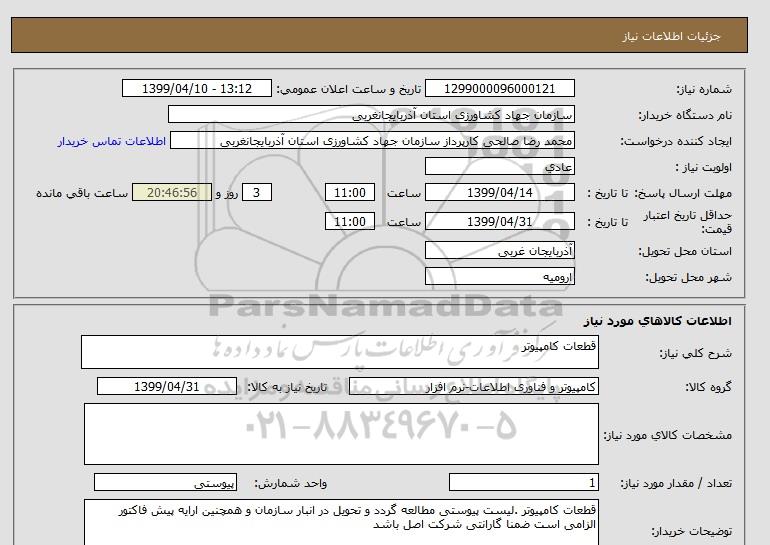770x545 pixels.
Task: Select the price validity date 1399/04/31
Action: point(499,221)
